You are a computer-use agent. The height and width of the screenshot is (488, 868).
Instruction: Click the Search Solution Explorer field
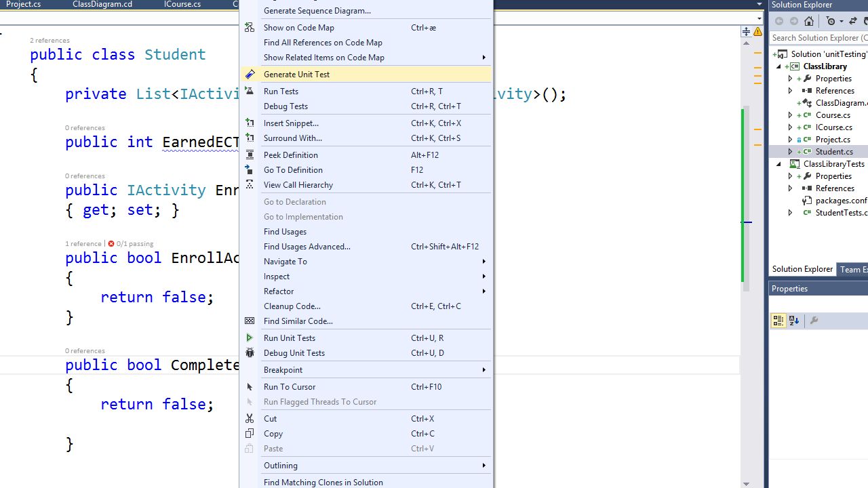point(819,38)
